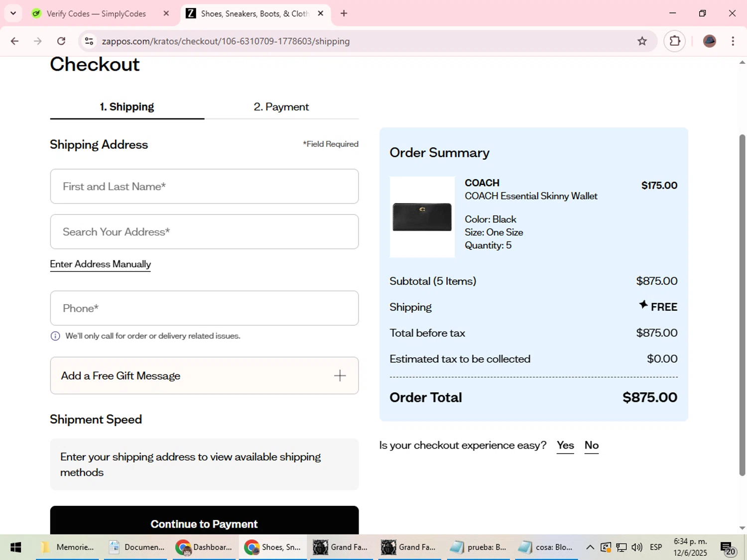The width and height of the screenshot is (747, 560).
Task: Click the page vertical scrollbar thumb
Action: 742,305
